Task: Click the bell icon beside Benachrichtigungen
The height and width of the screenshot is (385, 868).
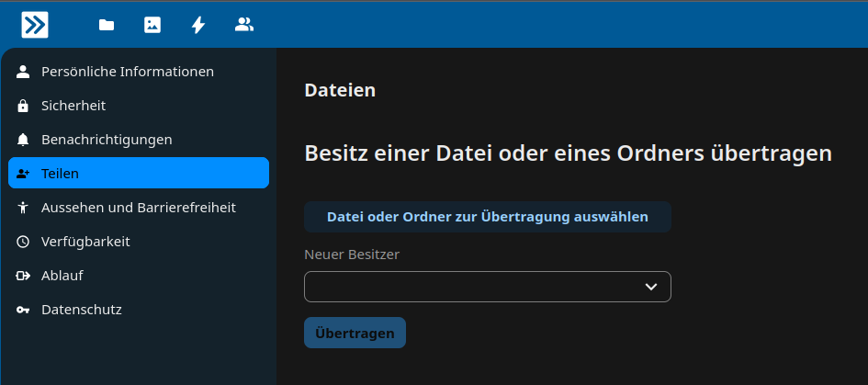Action: pyautogui.click(x=24, y=140)
